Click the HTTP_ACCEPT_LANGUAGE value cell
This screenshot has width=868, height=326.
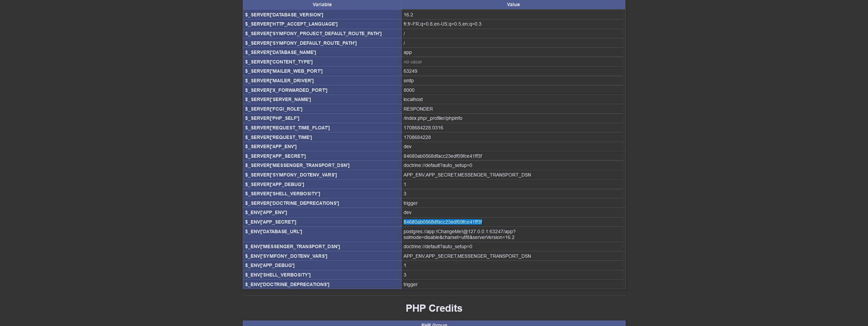point(442,24)
